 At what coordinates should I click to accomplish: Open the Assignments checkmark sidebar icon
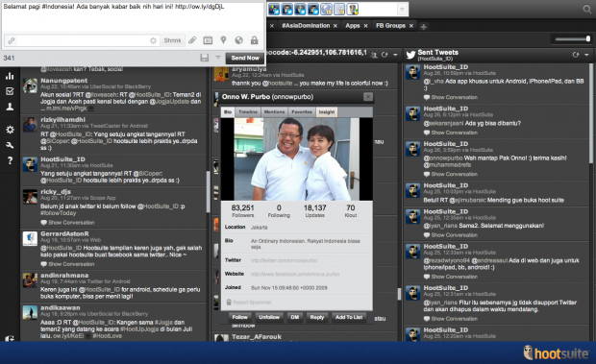point(10,91)
